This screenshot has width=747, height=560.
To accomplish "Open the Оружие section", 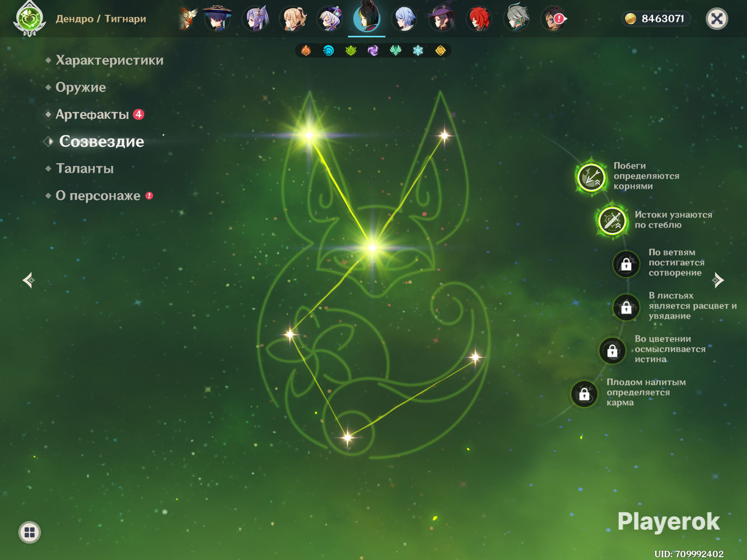I will pos(81,87).
